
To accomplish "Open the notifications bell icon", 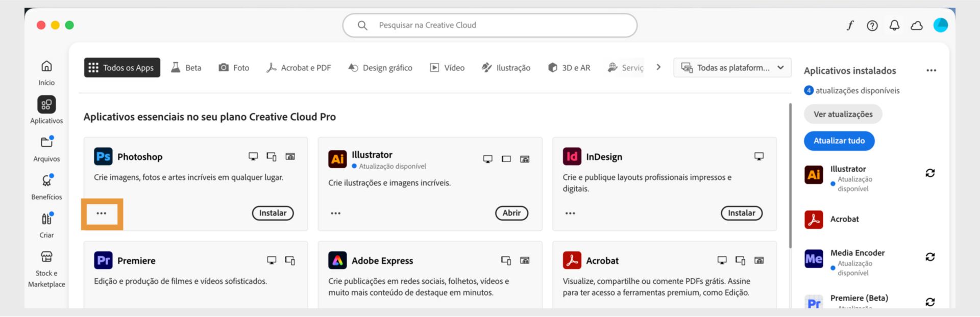I will (x=894, y=25).
